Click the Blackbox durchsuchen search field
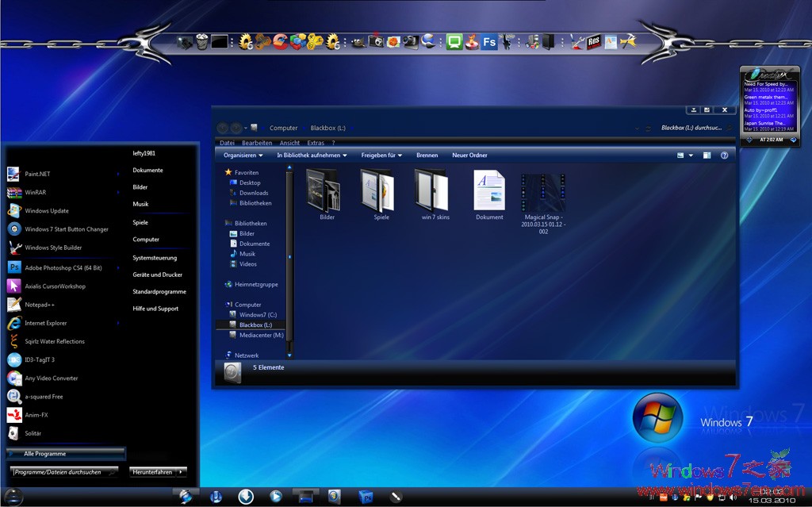This screenshot has height=507, width=812. (x=693, y=128)
